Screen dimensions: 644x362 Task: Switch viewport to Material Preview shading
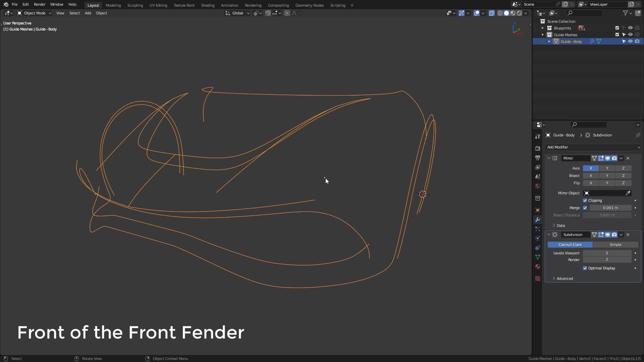pos(513,13)
